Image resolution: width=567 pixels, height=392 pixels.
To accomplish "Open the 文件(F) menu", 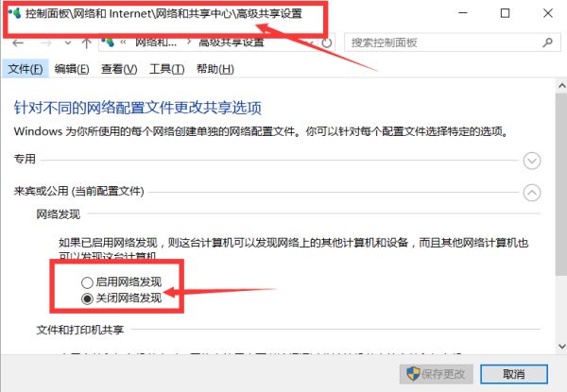I will pyautogui.click(x=26, y=69).
